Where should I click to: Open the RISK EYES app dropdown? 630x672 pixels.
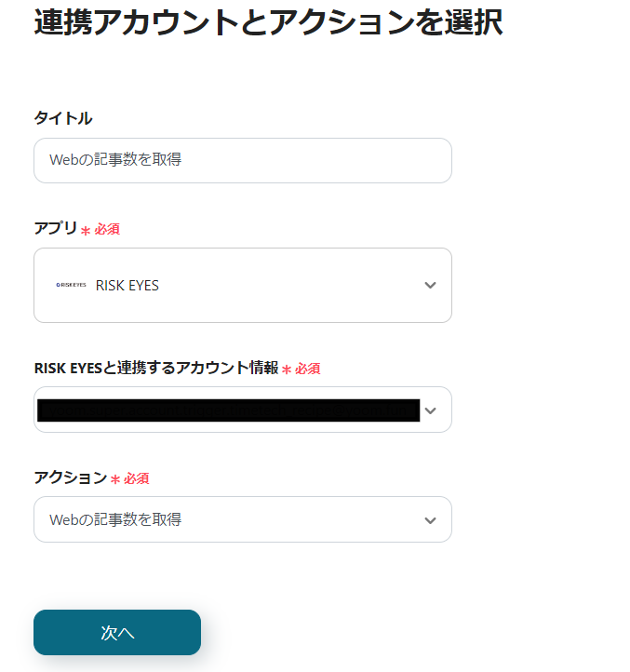point(242,286)
